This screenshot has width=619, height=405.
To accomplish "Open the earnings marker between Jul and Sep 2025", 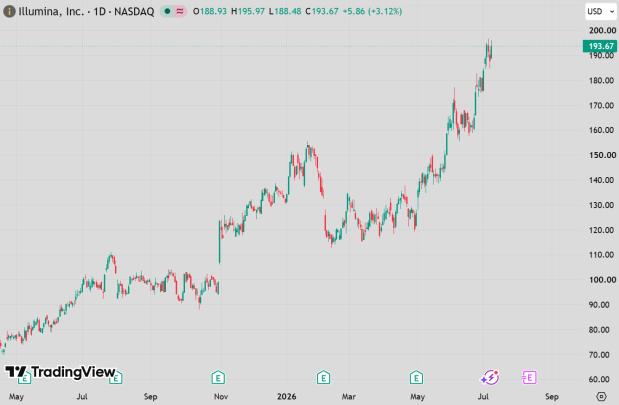I will coord(116,378).
